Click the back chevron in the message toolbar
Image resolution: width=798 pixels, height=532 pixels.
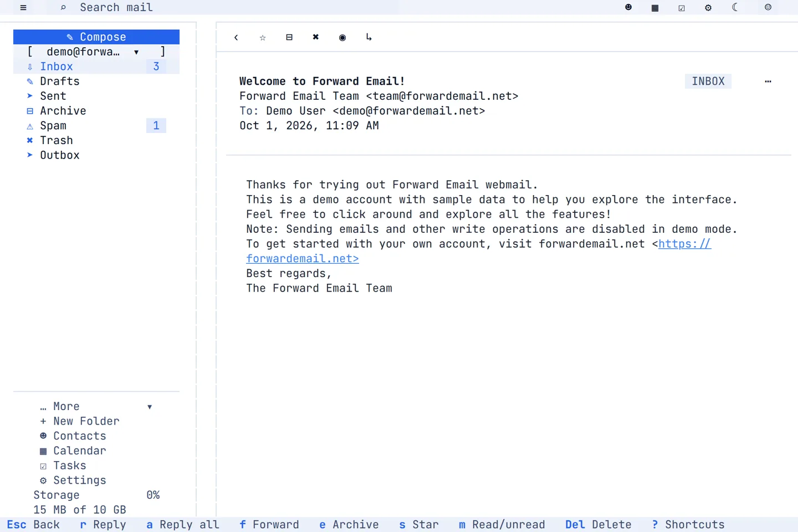[236, 37]
